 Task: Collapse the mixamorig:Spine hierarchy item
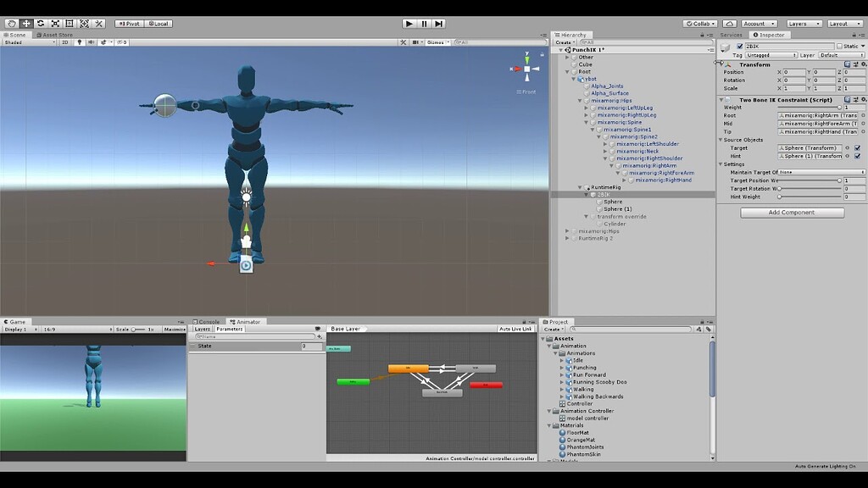pyautogui.click(x=586, y=122)
